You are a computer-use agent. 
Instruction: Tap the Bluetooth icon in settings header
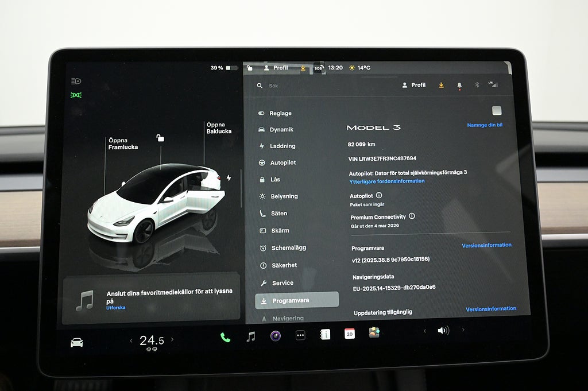(477, 85)
